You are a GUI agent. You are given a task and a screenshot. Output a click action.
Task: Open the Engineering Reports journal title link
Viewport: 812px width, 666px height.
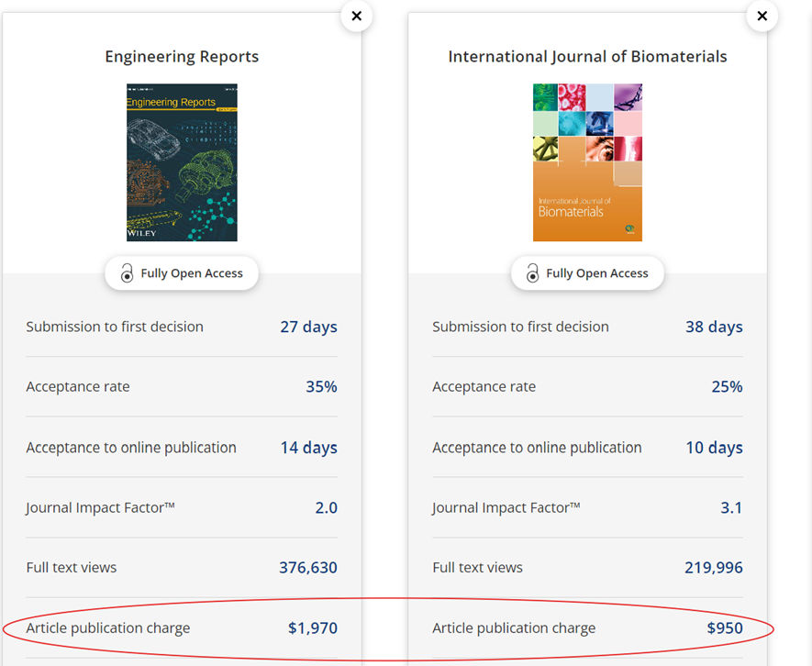click(181, 56)
